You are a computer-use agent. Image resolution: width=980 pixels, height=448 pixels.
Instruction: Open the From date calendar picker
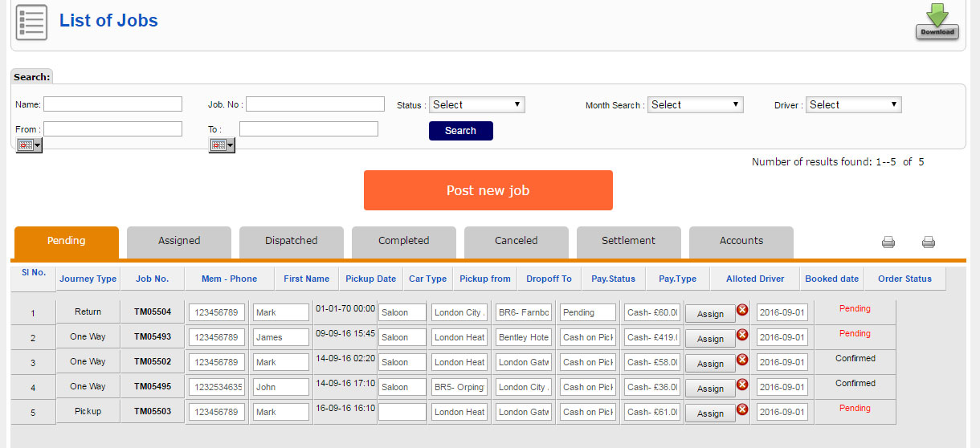click(x=29, y=145)
